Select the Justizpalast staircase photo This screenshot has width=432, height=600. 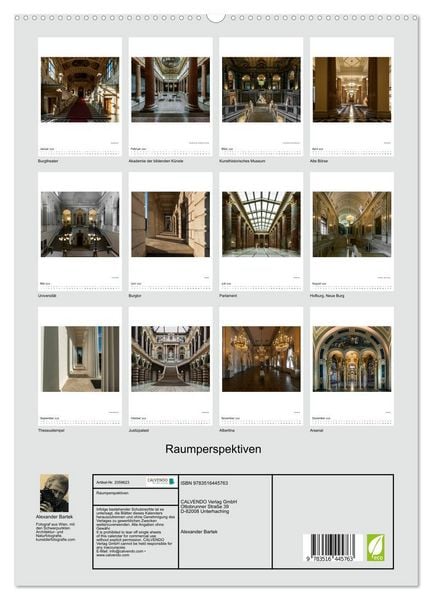point(170,359)
